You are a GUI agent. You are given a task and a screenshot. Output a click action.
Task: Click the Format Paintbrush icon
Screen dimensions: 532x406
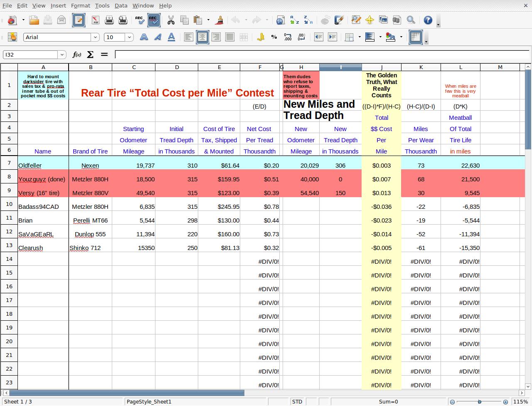point(220,20)
